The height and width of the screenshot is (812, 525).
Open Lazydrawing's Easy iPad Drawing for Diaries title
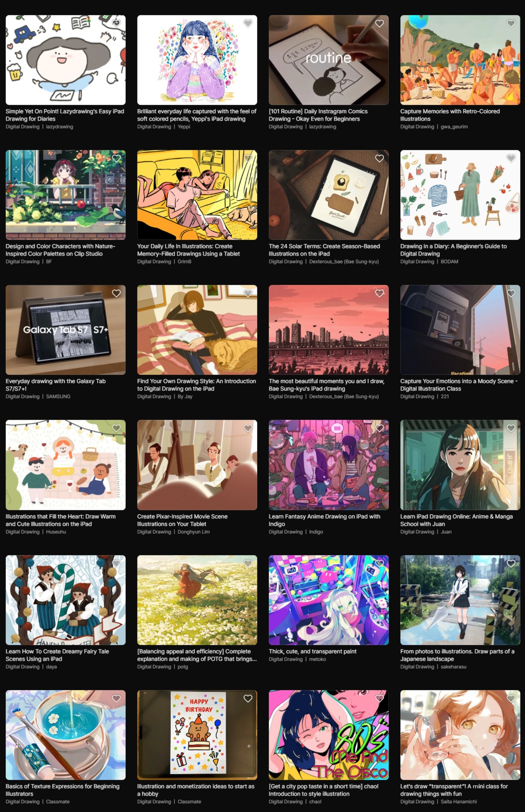[65, 115]
